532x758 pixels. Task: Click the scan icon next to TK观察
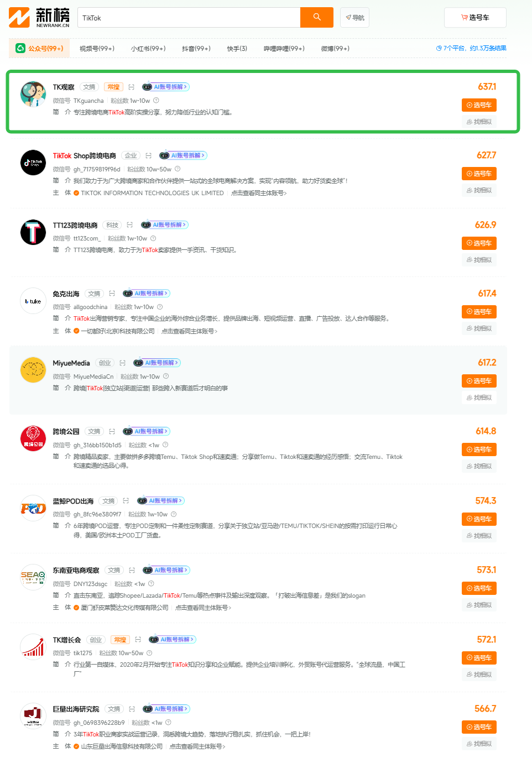pyautogui.click(x=132, y=87)
